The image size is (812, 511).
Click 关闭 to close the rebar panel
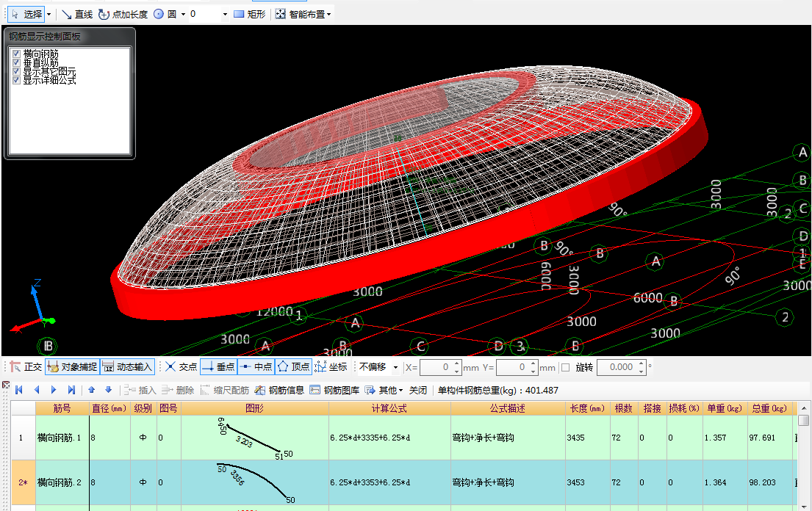click(x=418, y=390)
